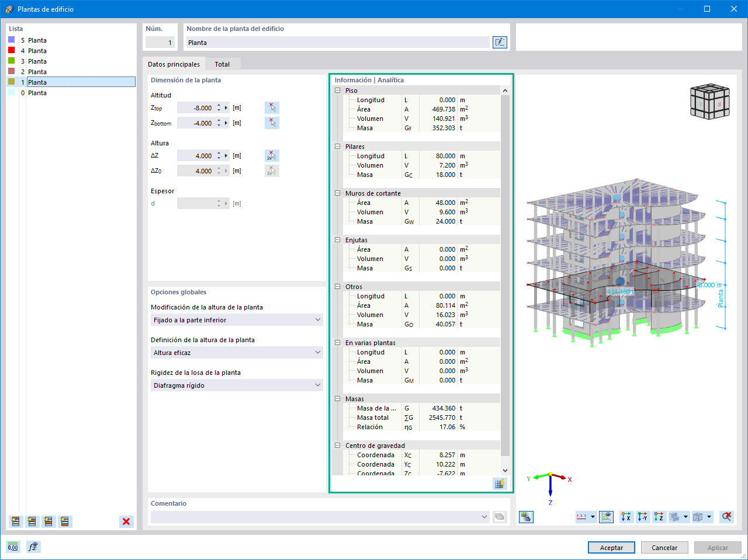Screen dimensions: 748x560
Task: Click the first new-story list icon with the top bar highlighted
Action: click(x=16, y=521)
